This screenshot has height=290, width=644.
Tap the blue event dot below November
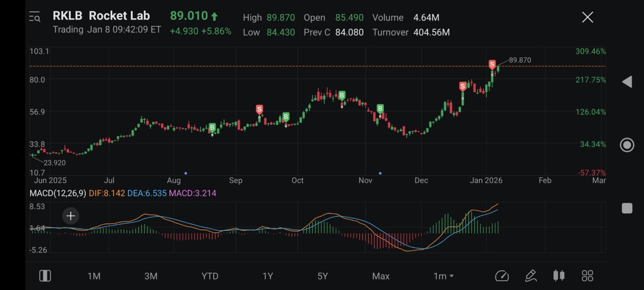point(380,173)
